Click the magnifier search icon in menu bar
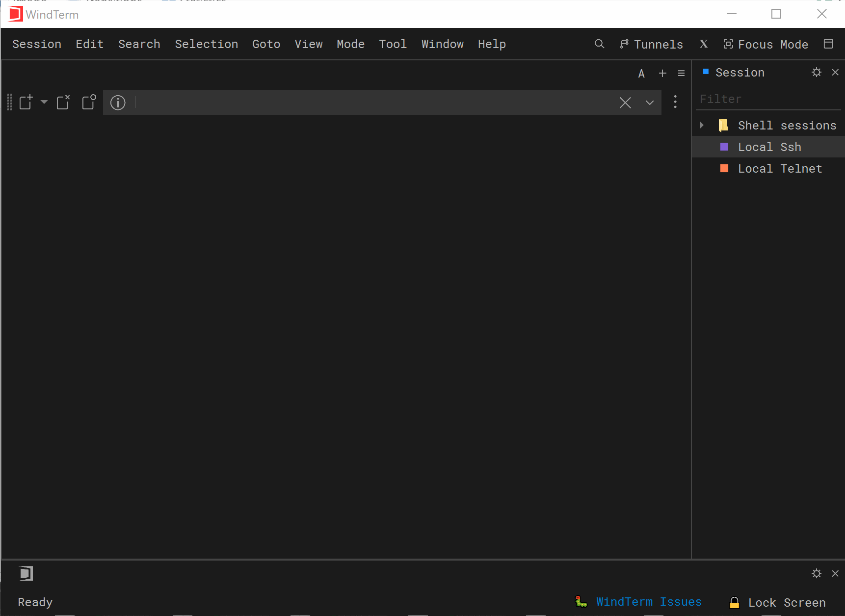This screenshot has width=845, height=616. [599, 44]
